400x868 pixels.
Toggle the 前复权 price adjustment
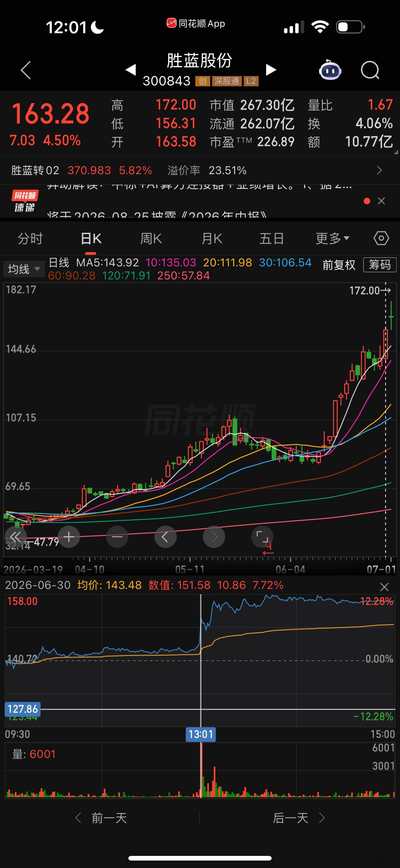coord(339,265)
